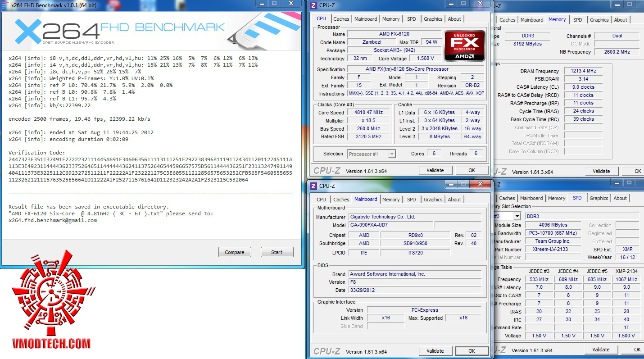Click the Award Software International BIOS brand field
The image size is (644, 359).
tap(415, 274)
